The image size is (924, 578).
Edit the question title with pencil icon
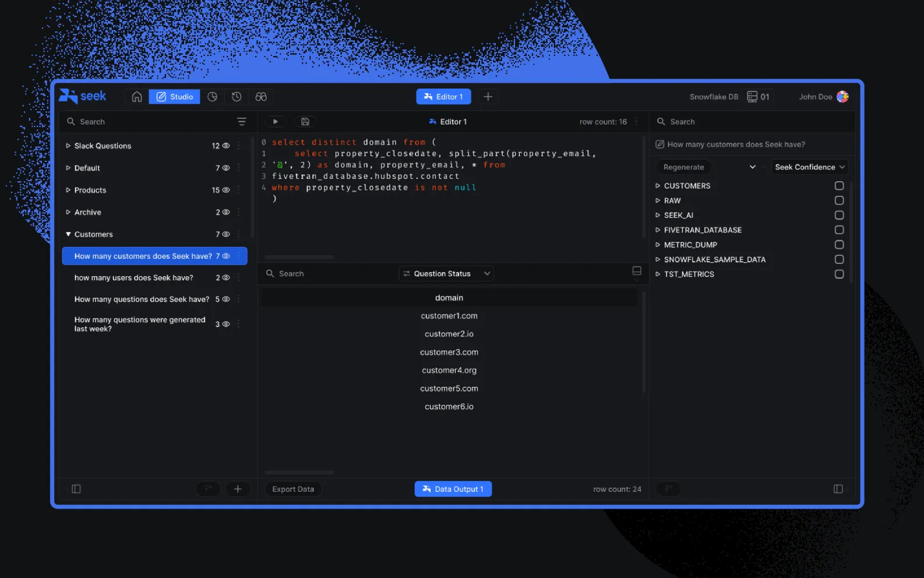[660, 144]
